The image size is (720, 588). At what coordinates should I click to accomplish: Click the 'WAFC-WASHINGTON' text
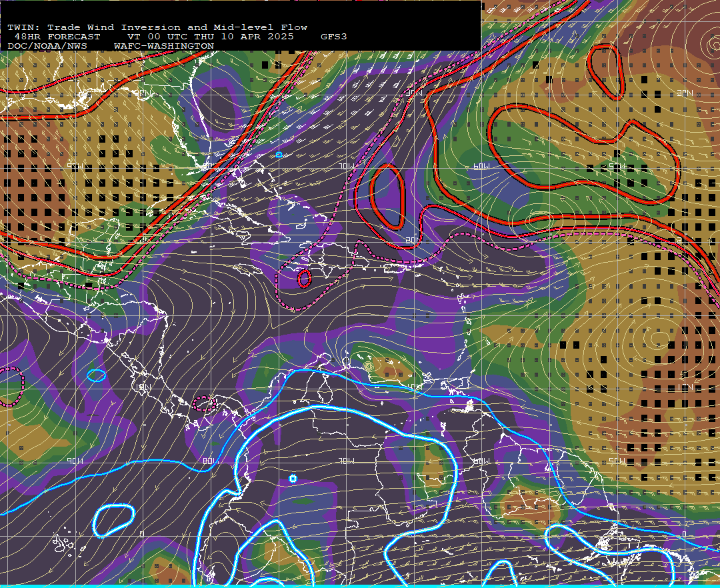coord(164,47)
